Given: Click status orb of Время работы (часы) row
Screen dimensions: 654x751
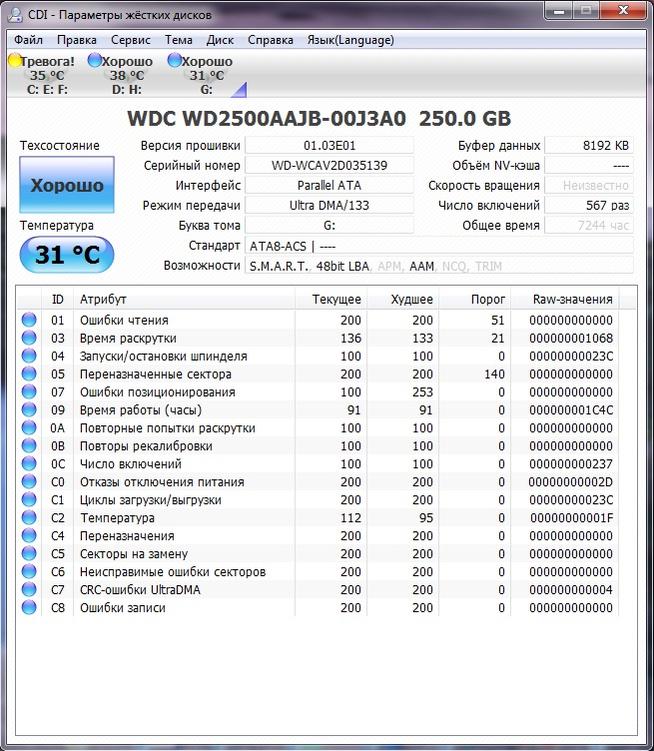Looking at the screenshot, I should [x=29, y=410].
